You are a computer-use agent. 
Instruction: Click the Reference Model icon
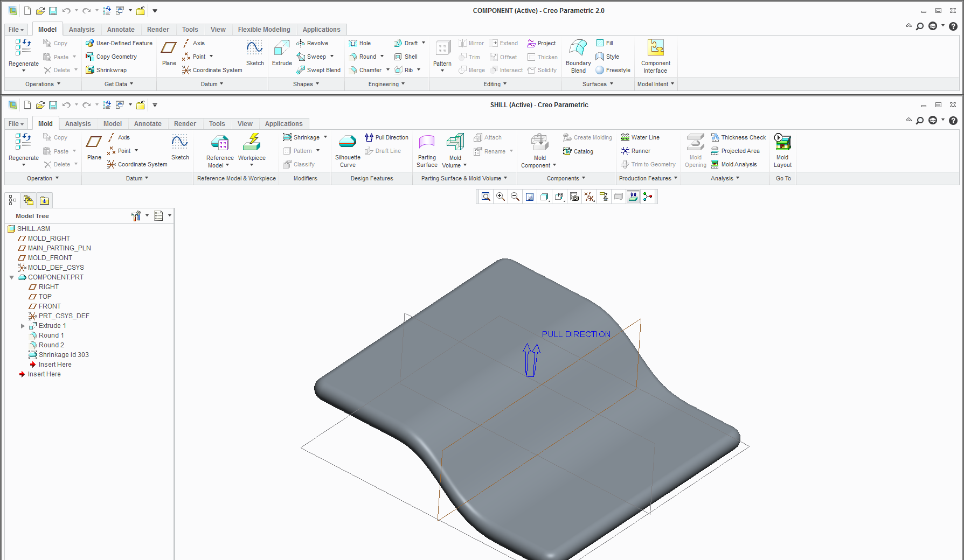220,143
